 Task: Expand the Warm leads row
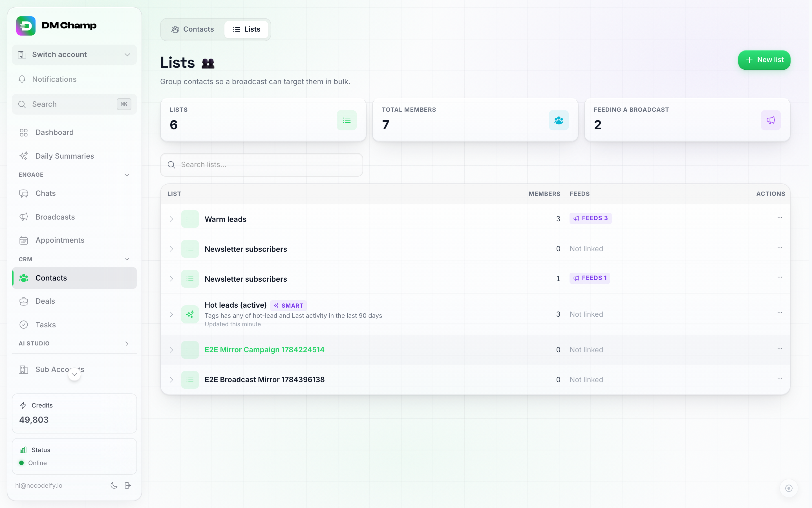[x=171, y=219]
